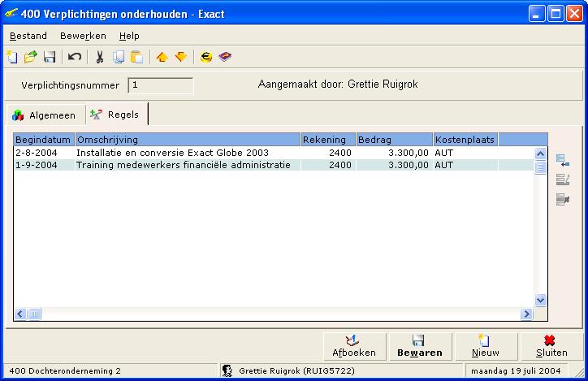Switch to the Algemeen tab
The image size is (588, 381).
coord(45,115)
